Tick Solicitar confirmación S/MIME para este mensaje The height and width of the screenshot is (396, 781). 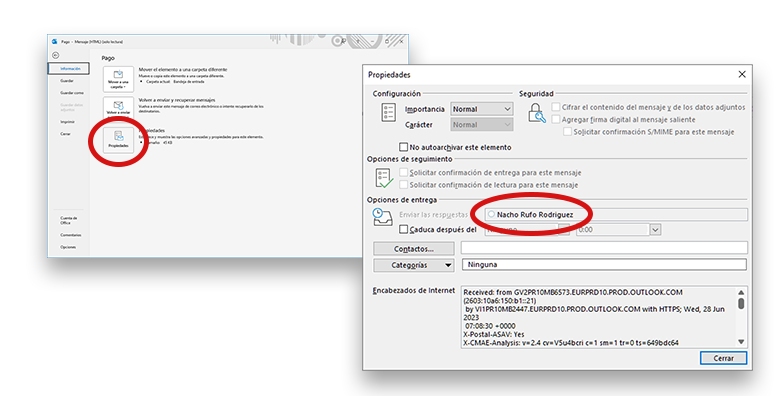point(567,132)
